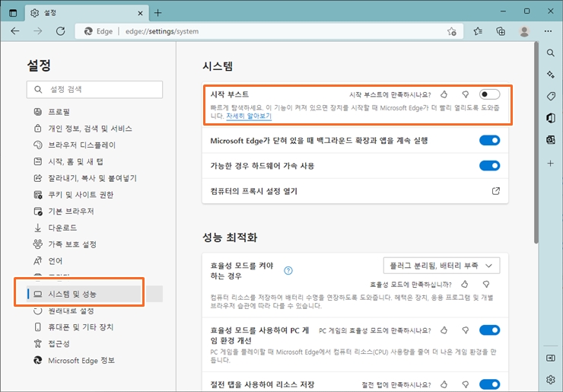
Task: Open sidebar settings gear icon
Action: click(x=550, y=379)
